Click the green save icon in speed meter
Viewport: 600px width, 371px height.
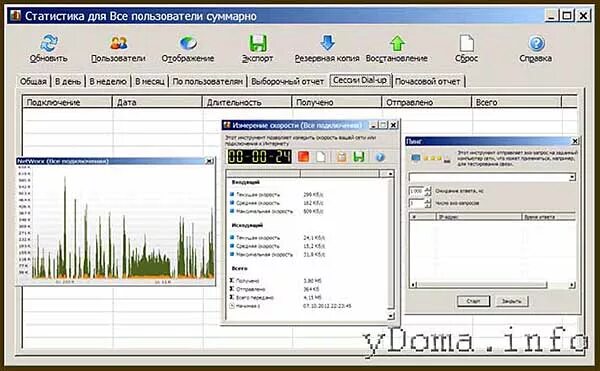[x=359, y=157]
